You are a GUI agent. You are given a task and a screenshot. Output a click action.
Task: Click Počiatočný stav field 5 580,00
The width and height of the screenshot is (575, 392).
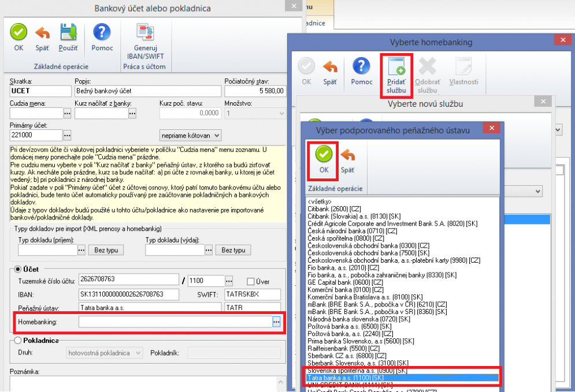pos(255,91)
